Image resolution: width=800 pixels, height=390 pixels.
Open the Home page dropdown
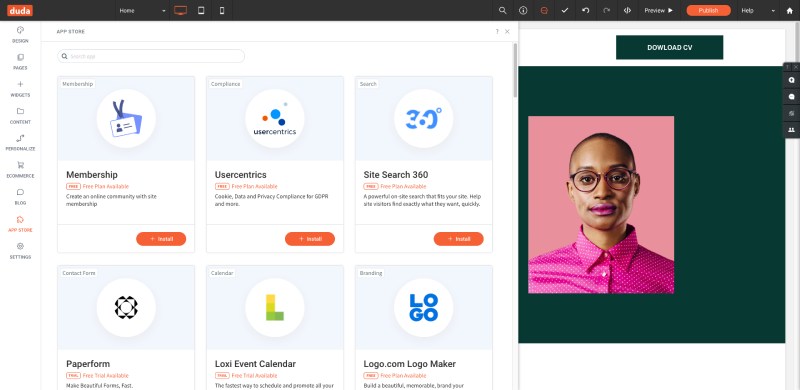point(142,10)
